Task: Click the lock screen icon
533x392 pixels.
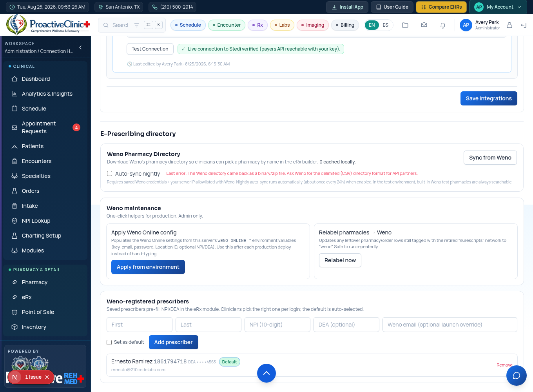Action: 509,25
